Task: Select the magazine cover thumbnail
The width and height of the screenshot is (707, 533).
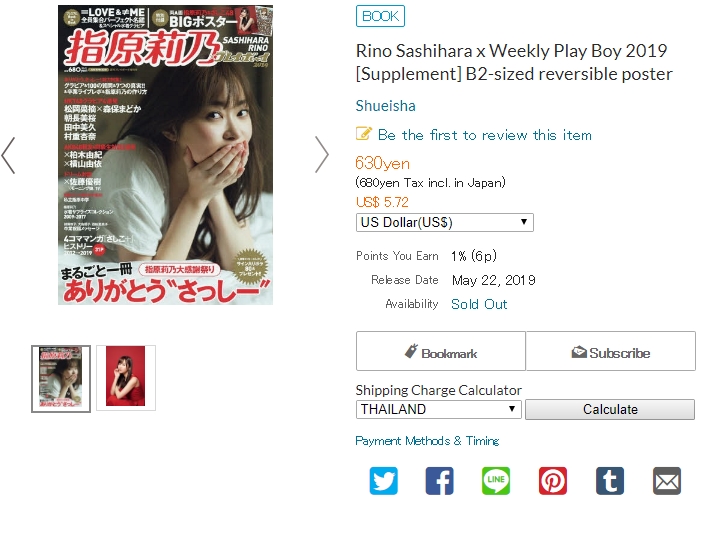Action: 61,379
